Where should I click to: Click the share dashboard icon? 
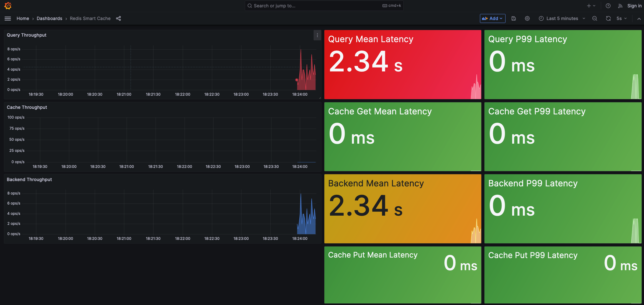[x=118, y=18]
